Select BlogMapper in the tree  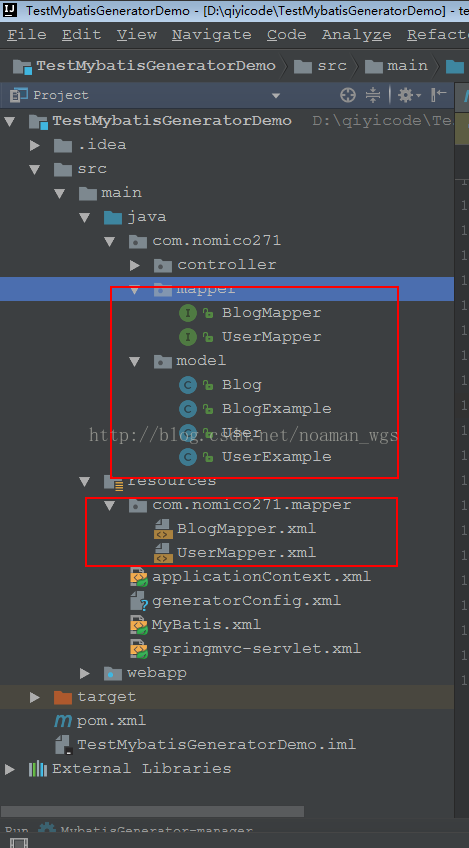tap(271, 313)
